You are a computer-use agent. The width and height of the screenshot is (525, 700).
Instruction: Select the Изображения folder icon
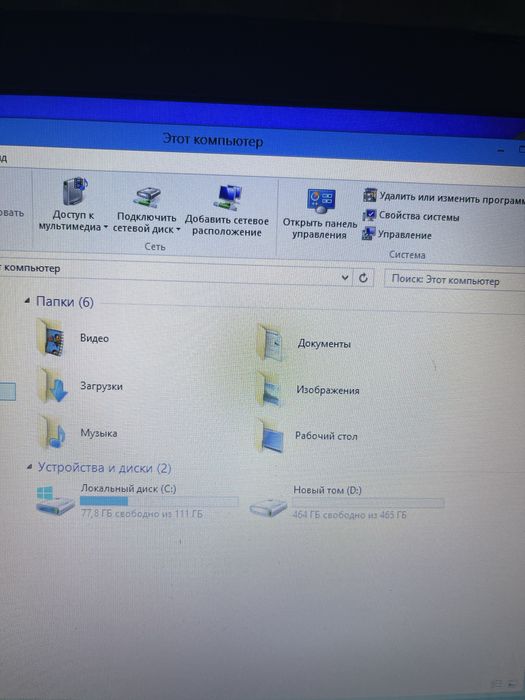270,389
